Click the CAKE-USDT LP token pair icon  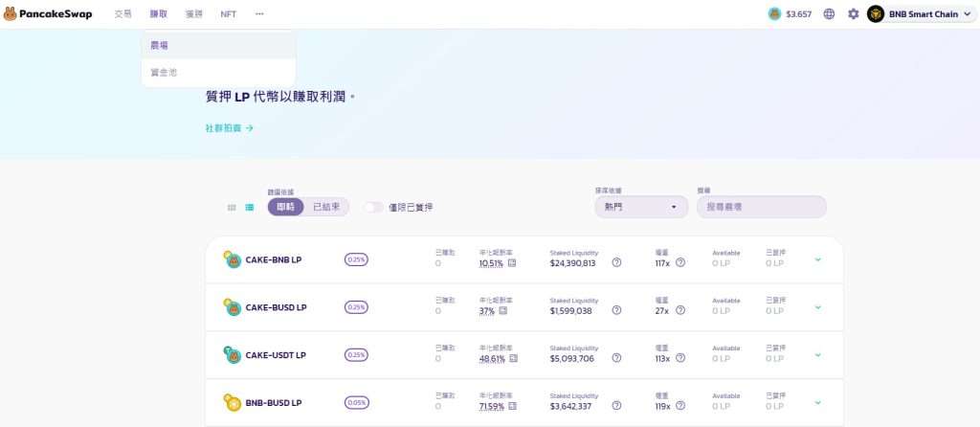pyautogui.click(x=232, y=355)
